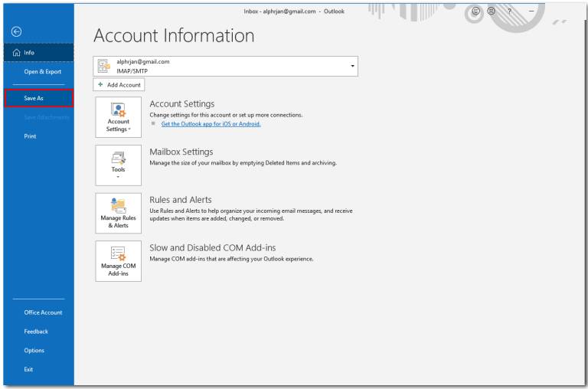Image resolution: width=588 pixels, height=389 pixels.
Task: Select Save As in the sidebar
Action: click(38, 98)
